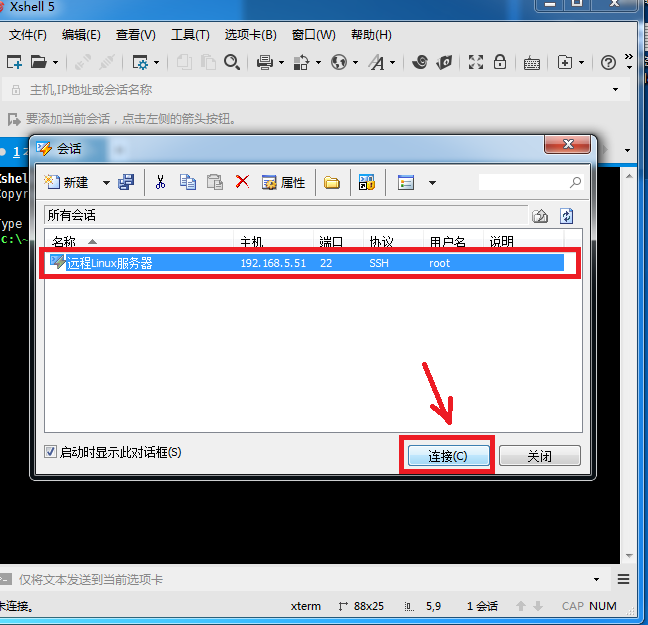This screenshot has width=648, height=625.
Task: Click the 连接(C) button
Action: click(447, 456)
